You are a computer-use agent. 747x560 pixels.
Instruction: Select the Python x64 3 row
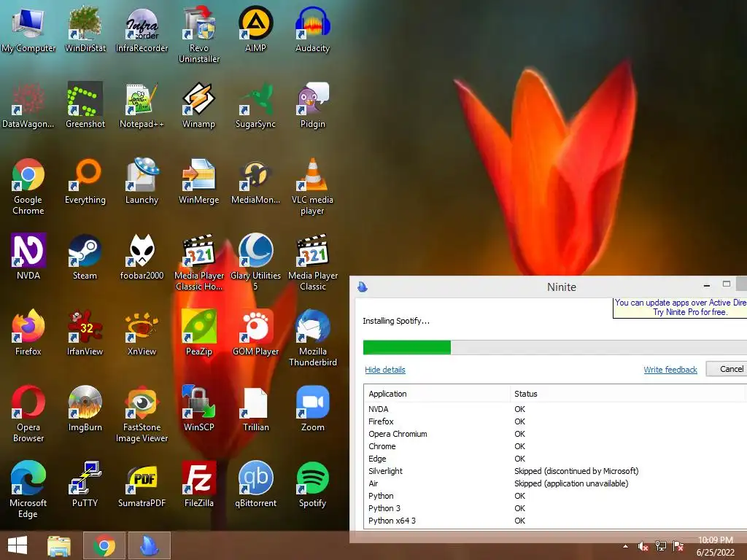(x=555, y=521)
